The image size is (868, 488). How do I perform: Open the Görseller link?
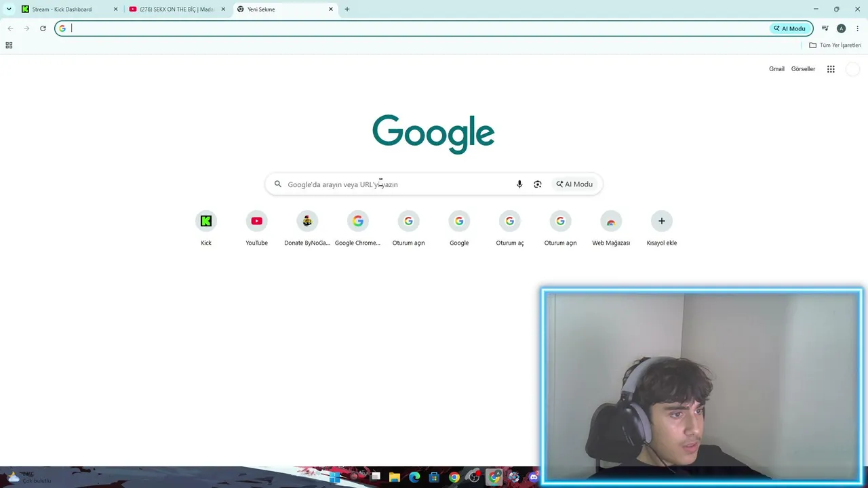[803, 69]
